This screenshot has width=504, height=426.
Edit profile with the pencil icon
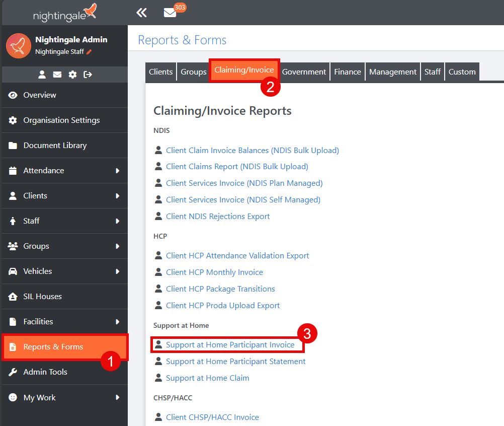(89, 52)
